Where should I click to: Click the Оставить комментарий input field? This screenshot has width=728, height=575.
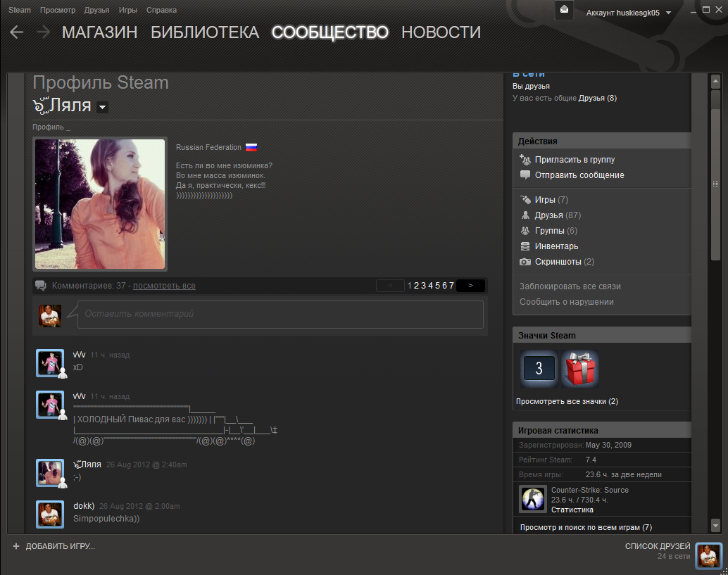pos(280,314)
